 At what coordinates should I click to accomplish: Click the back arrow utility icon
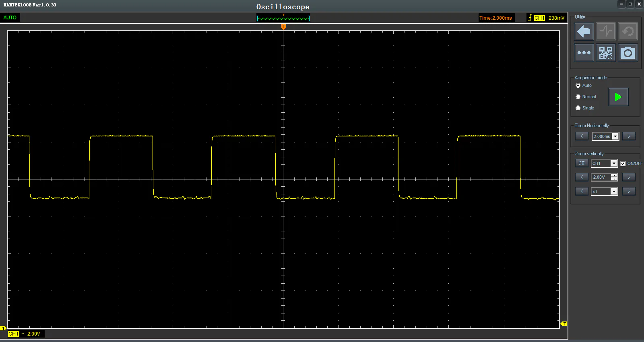point(584,31)
